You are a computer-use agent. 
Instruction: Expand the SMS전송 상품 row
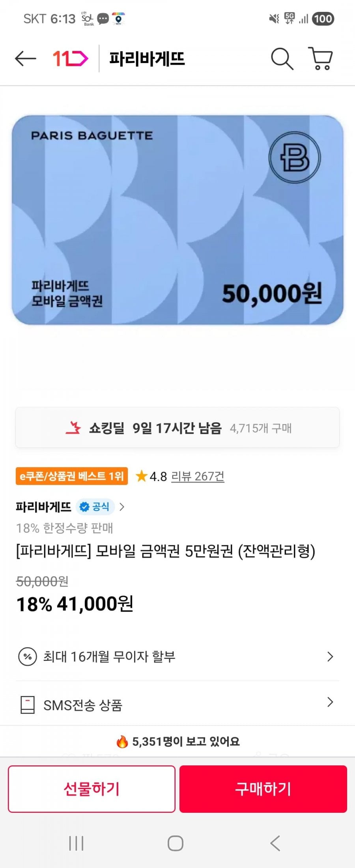pos(330,702)
